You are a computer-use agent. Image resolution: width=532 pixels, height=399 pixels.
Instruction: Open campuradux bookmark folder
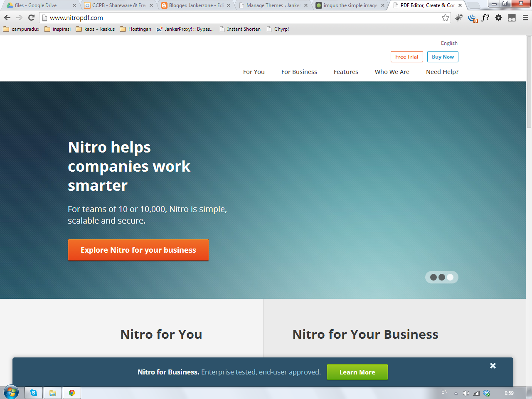(21, 29)
